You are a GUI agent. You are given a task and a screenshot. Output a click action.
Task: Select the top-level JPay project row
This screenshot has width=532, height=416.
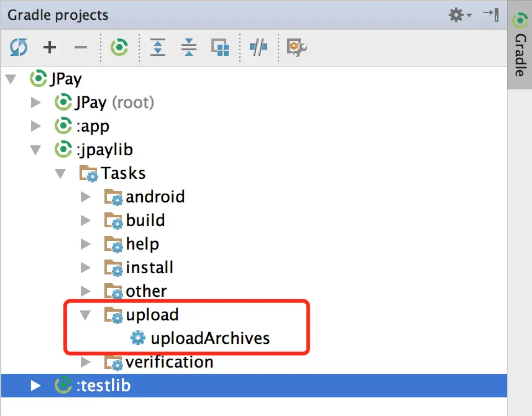(254, 79)
